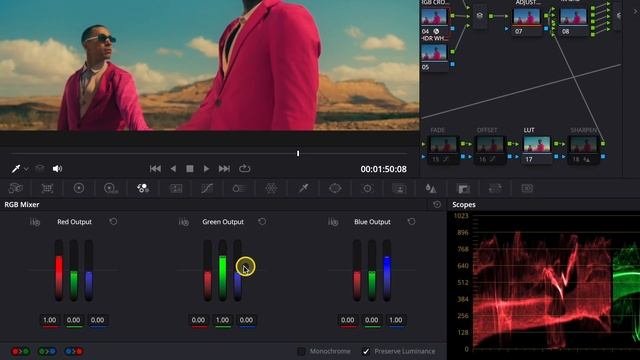Viewport: 640px width, 360px height.
Task: Click the red slider in Blue Output
Action: tap(357, 270)
